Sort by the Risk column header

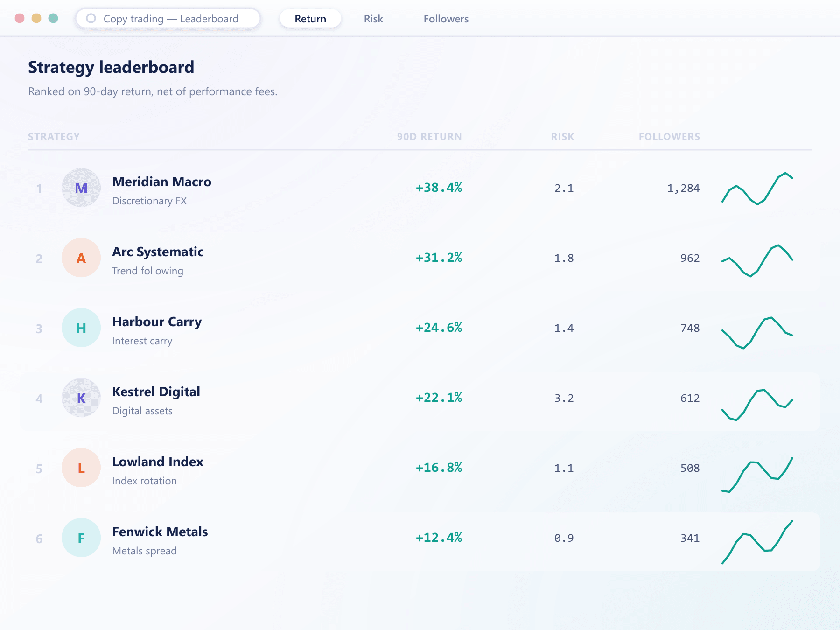(x=562, y=137)
